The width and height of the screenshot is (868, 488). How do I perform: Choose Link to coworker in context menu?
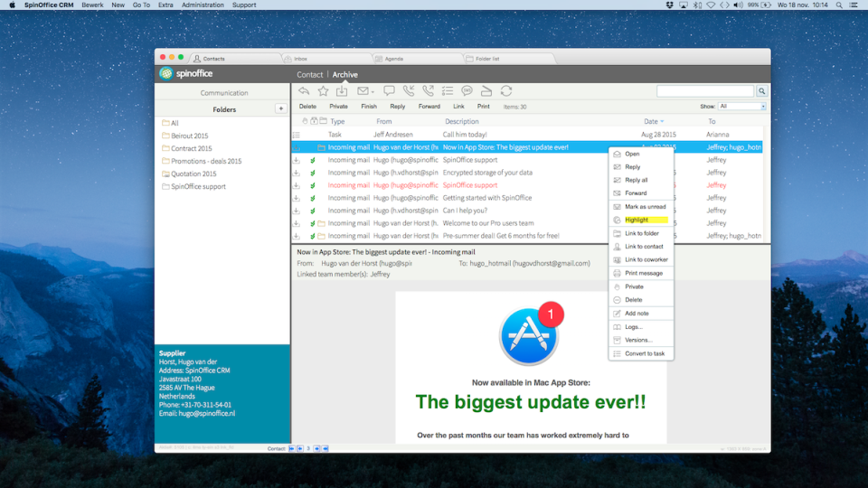(641, 259)
